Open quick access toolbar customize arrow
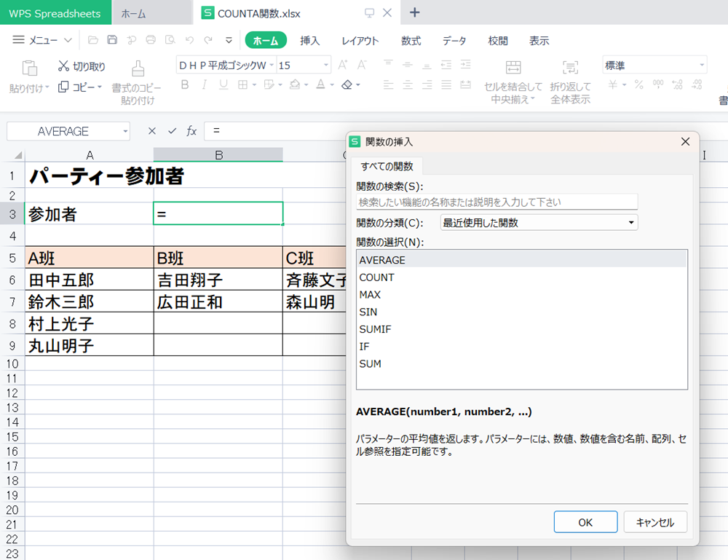The image size is (728, 560). (x=229, y=40)
